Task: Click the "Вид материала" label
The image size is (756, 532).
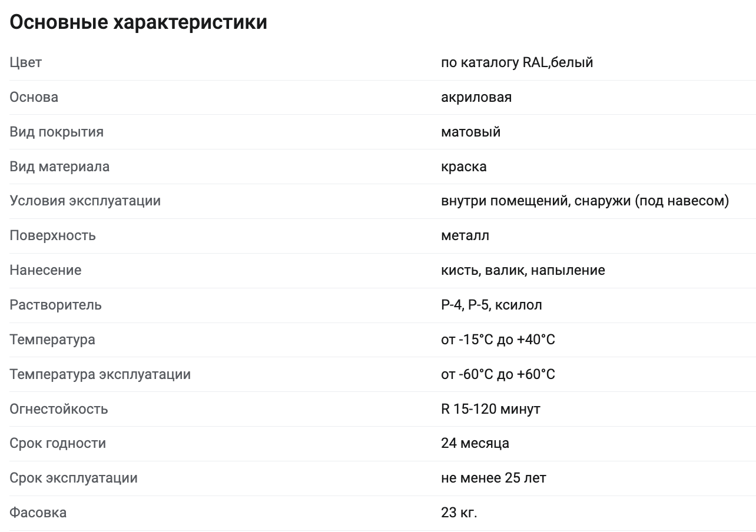Action: 59,167
